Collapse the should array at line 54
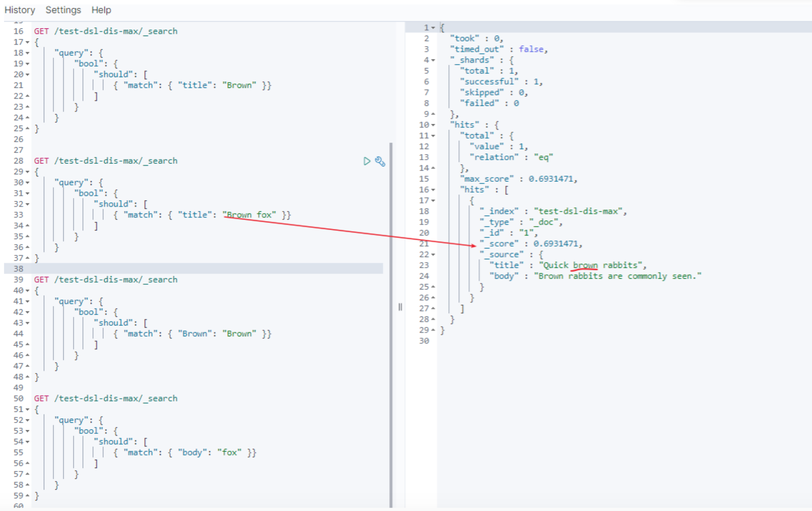812x511 pixels. point(27,442)
